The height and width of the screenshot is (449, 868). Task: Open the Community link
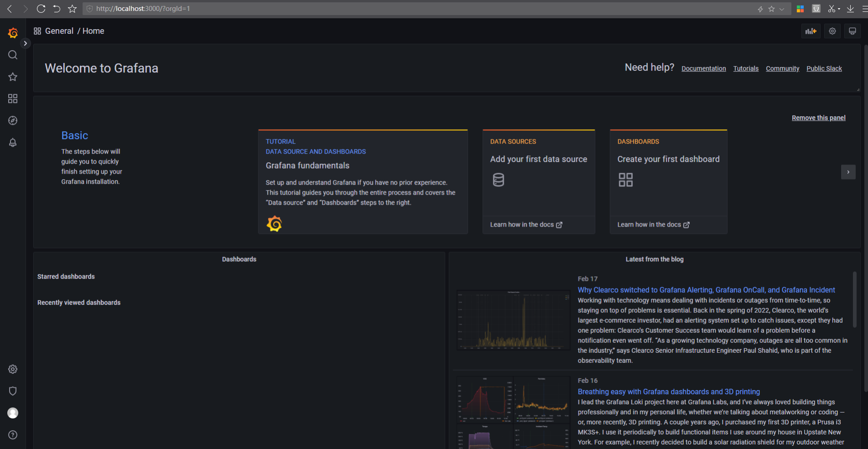tap(783, 68)
